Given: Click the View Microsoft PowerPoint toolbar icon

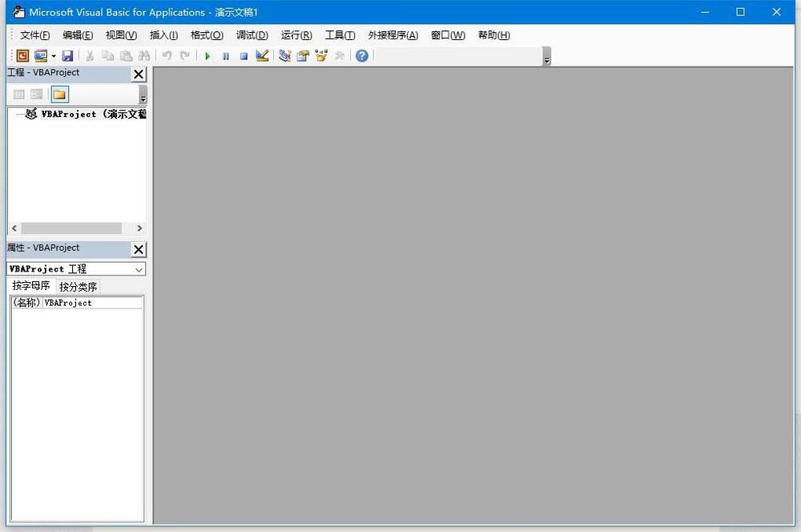Looking at the screenshot, I should click(22, 56).
